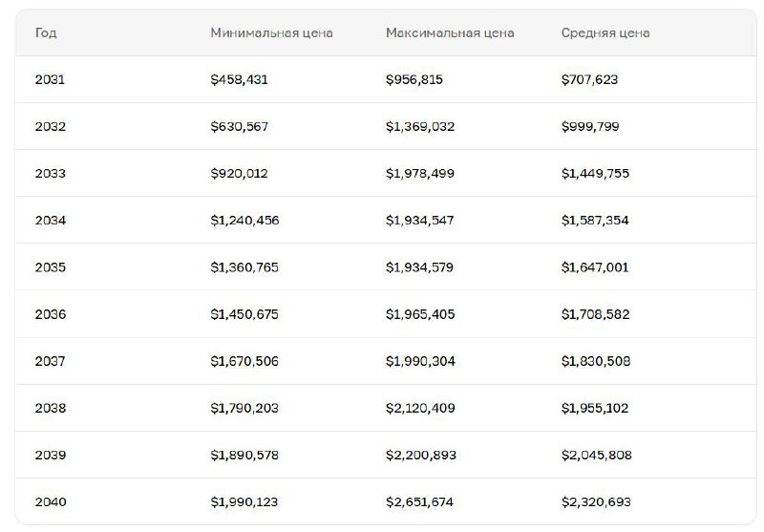Select the 2040 year cell

click(x=50, y=501)
